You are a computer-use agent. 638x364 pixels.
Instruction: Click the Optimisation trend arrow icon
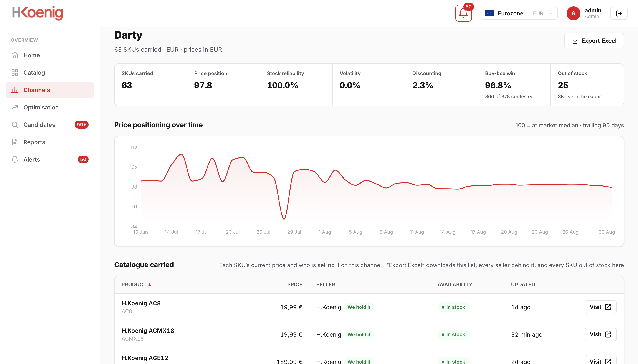(x=15, y=107)
